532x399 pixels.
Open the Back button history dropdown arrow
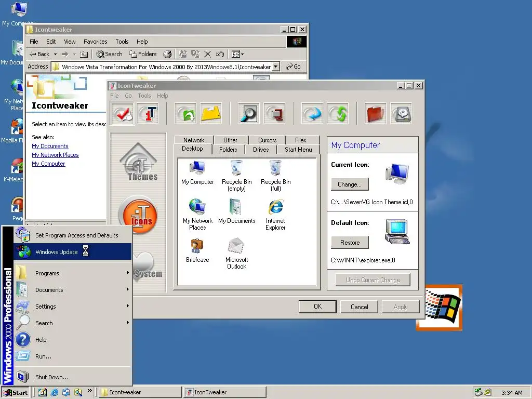point(55,54)
